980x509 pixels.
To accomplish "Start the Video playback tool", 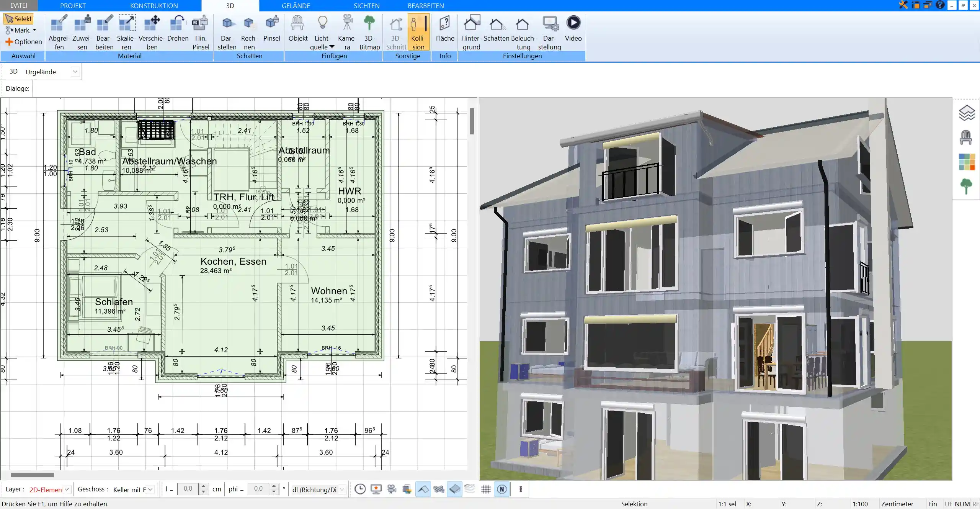I will [573, 28].
